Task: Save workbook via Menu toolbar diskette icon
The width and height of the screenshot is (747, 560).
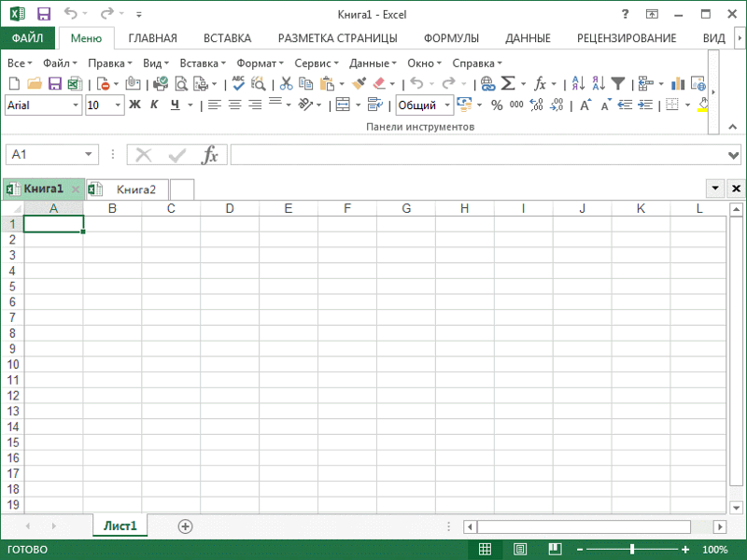Action: (x=55, y=84)
